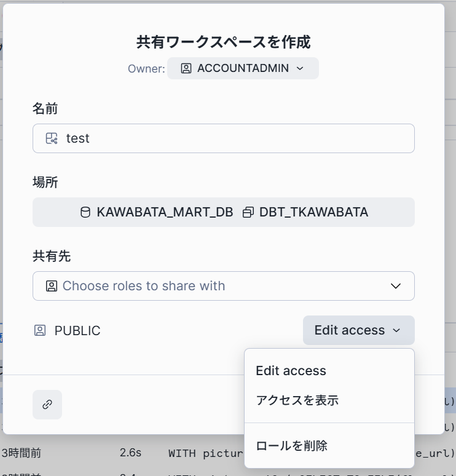
Task: Click the role icon in share-with field
Action: [x=52, y=286]
